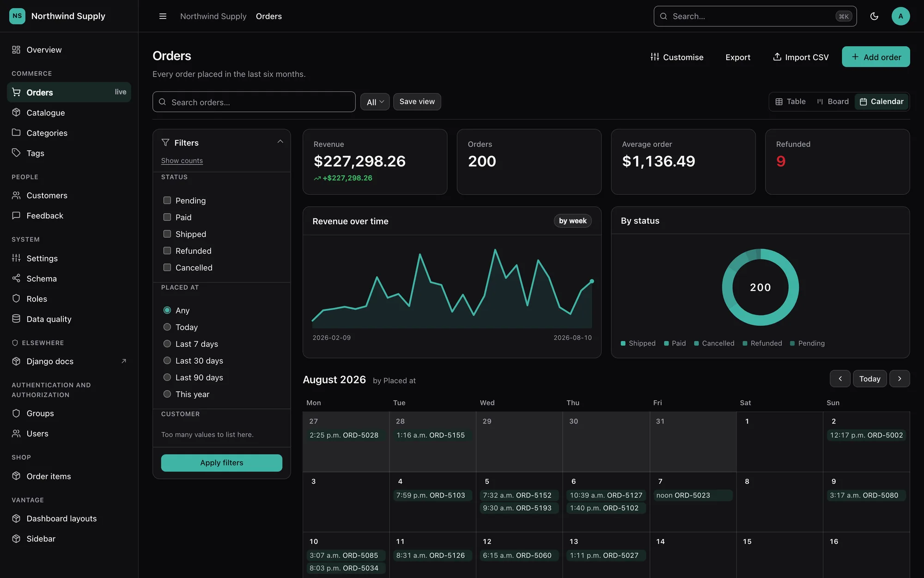The height and width of the screenshot is (578, 924).
Task: Go to previous month in calendar
Action: click(840, 379)
